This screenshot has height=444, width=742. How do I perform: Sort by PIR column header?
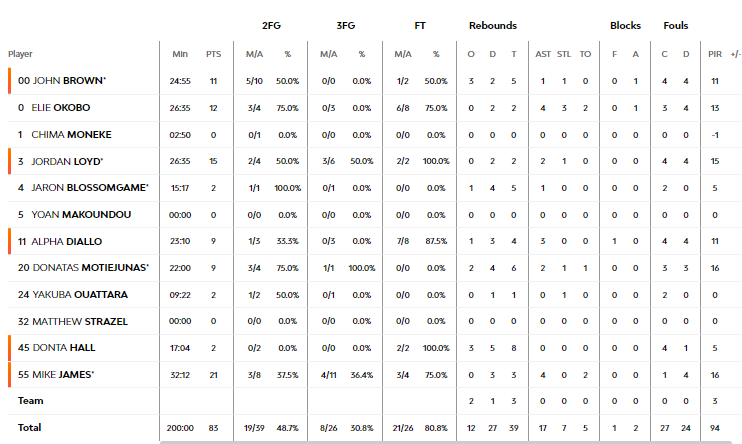[715, 54]
